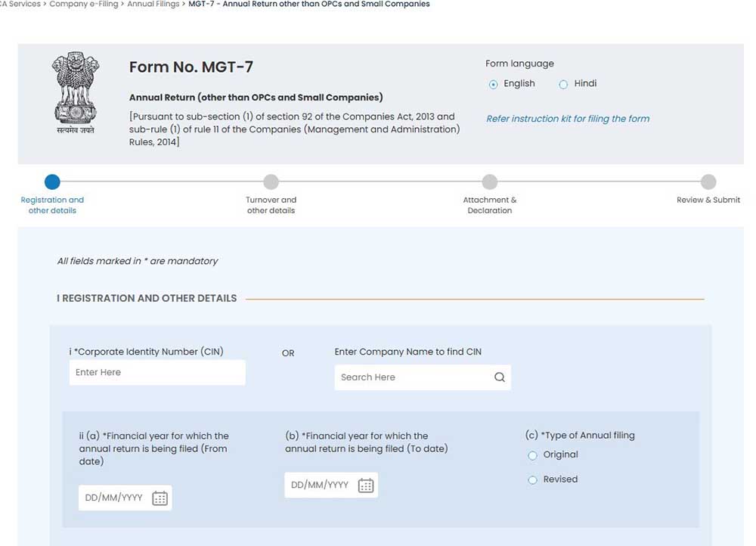Open the From date calendar picker icon

160,498
